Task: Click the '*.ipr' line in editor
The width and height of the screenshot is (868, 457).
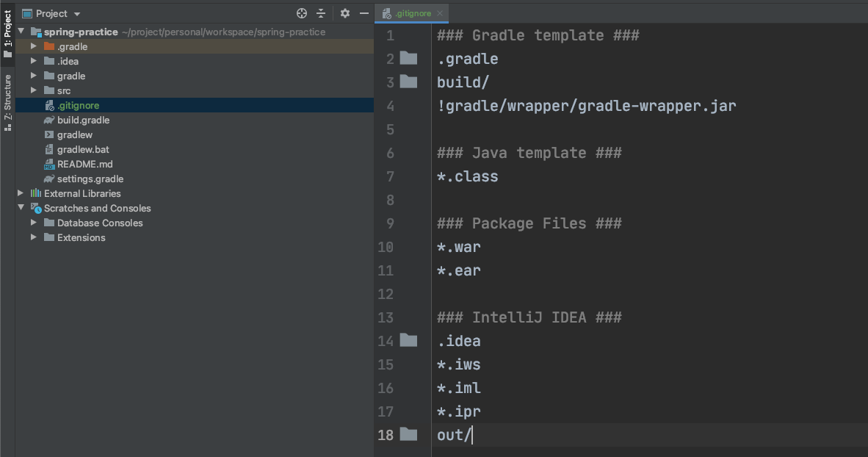Action: (459, 411)
